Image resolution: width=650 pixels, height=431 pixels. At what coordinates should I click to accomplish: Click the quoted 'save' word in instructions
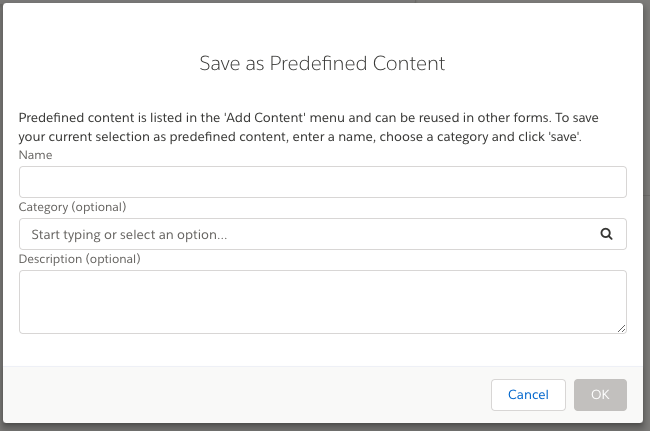[564, 136]
